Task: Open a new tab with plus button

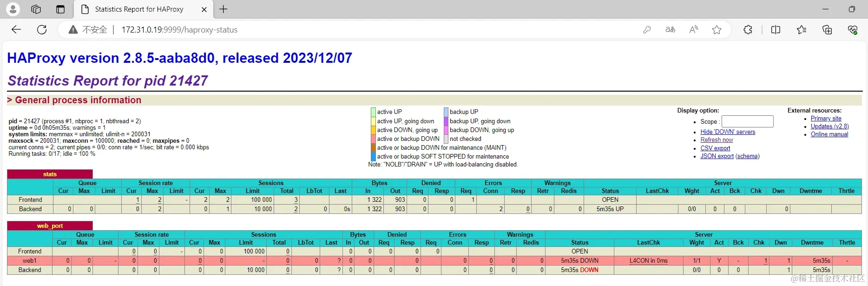Action: click(224, 9)
